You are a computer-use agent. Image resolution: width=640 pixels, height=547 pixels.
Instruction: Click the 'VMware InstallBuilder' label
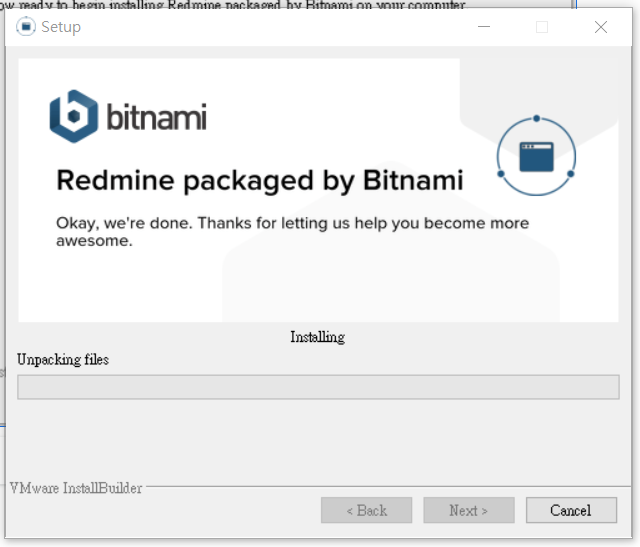click(76, 488)
